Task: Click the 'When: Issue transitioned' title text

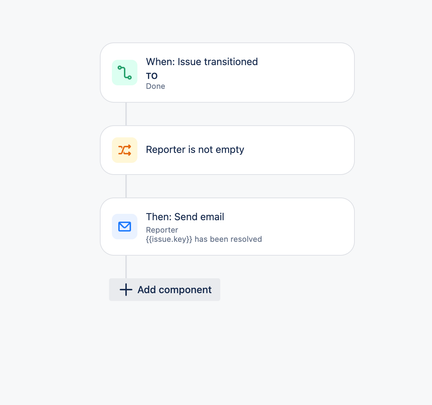Action: click(x=202, y=62)
